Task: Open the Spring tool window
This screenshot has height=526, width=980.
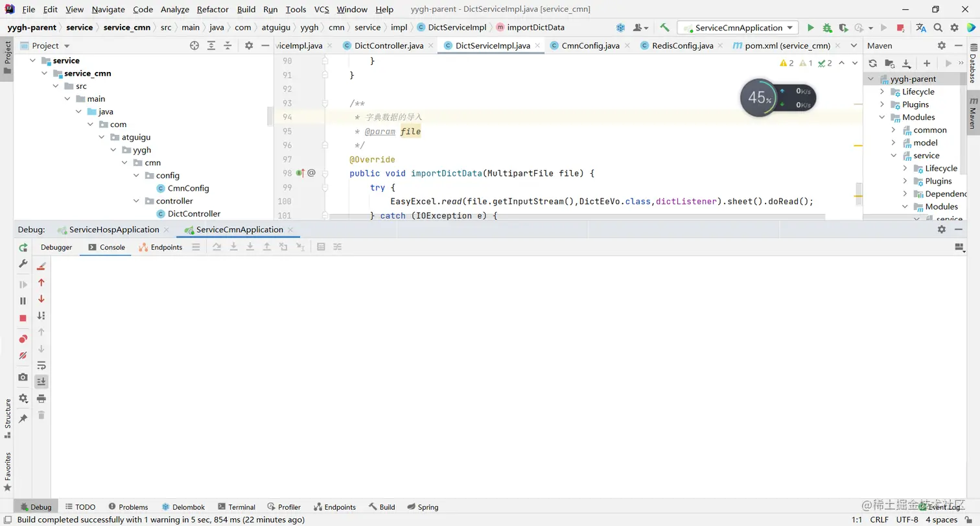Action: point(423,507)
